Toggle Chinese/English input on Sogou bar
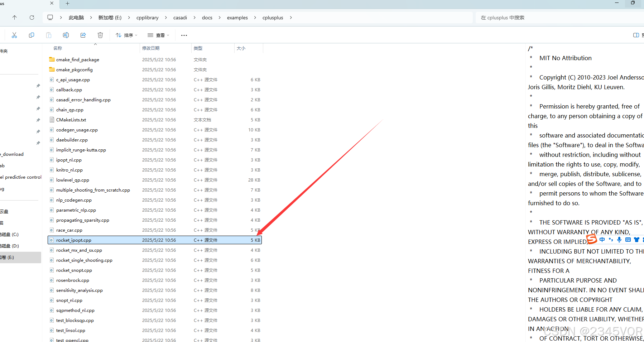 coord(602,240)
